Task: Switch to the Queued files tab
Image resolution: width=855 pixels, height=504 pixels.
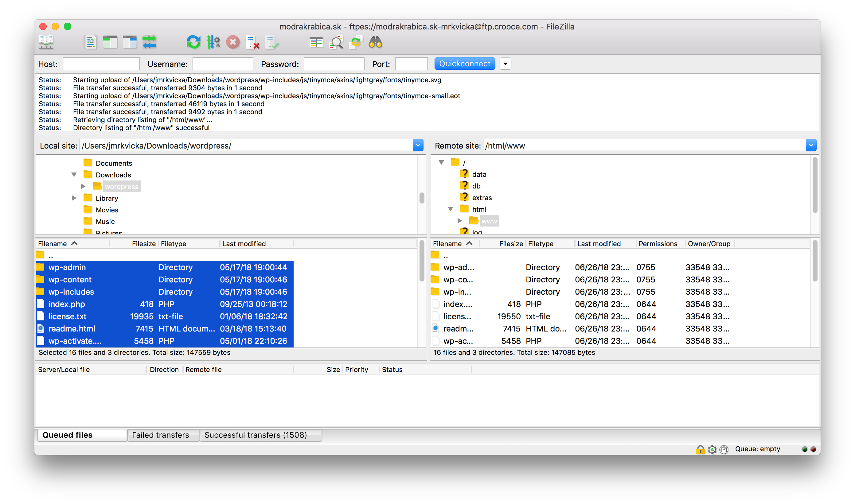Action: coord(82,435)
